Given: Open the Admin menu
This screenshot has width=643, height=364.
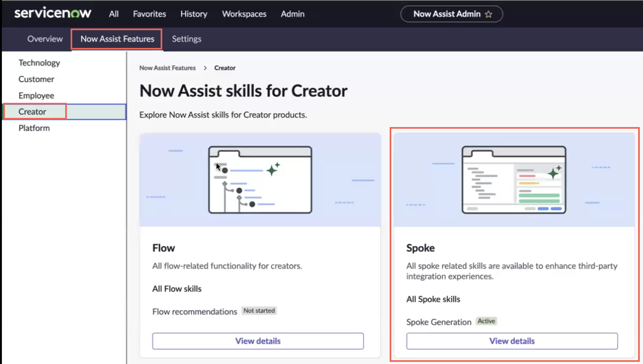Looking at the screenshot, I should tap(293, 14).
